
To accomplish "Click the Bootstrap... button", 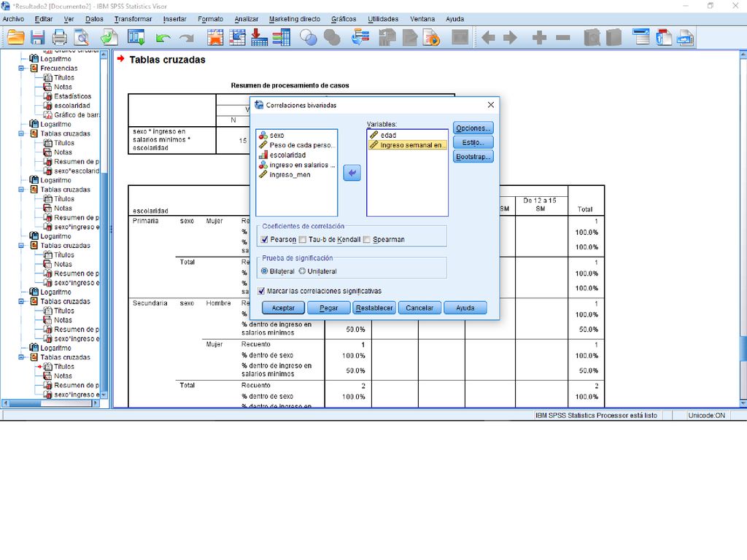I will [x=473, y=157].
